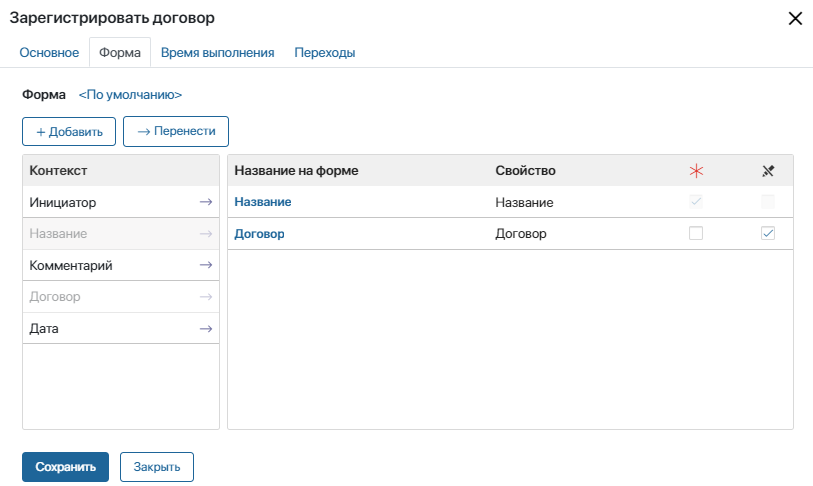Select Инициатор in the Контекст list
813x486 pixels.
[x=121, y=202]
